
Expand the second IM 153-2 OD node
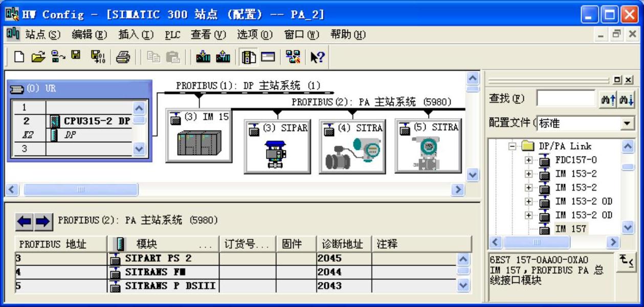click(x=528, y=215)
